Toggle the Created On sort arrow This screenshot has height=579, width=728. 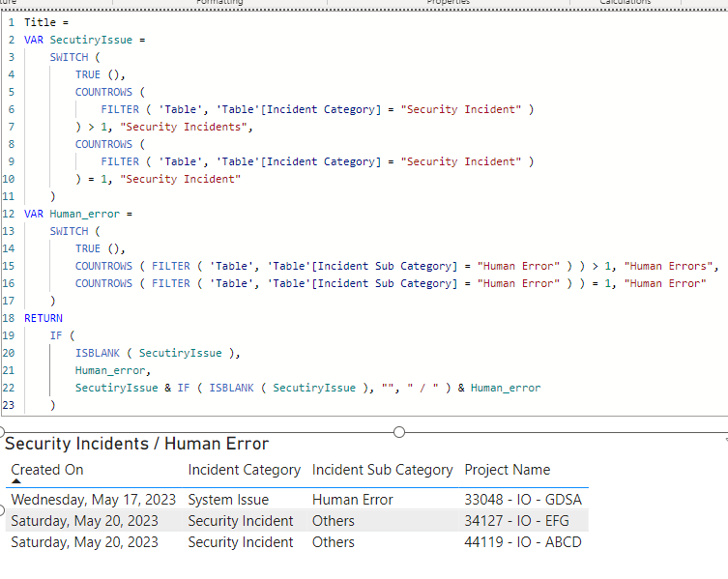(16, 481)
